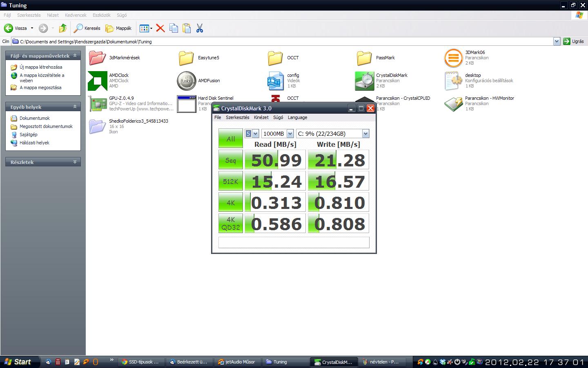Image resolution: width=588 pixels, height=368 pixels.
Task: Click the Vissza back arrow button
Action: (x=16, y=28)
